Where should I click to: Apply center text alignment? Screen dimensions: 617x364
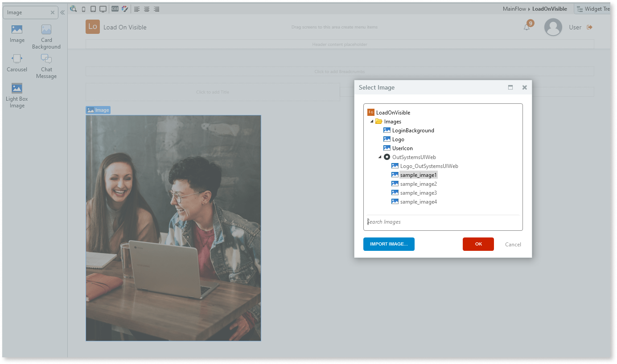click(x=147, y=8)
